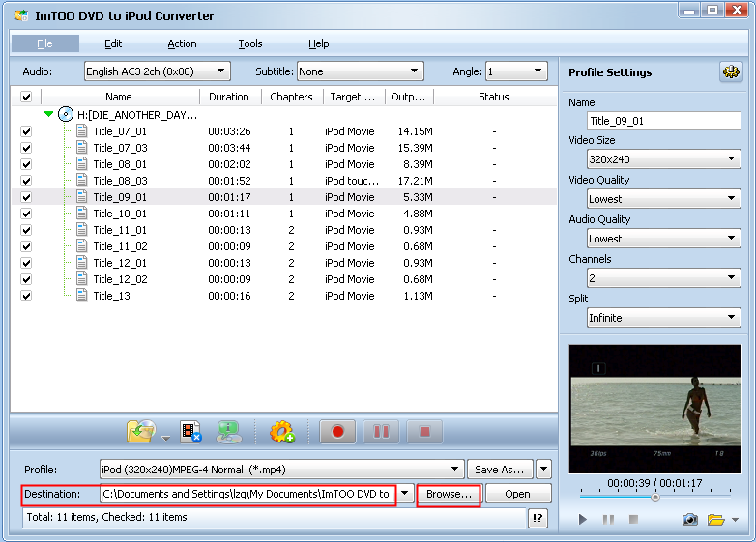The height and width of the screenshot is (542, 756).
Task: Click the file icon of Title_08_03
Action: 82,181
